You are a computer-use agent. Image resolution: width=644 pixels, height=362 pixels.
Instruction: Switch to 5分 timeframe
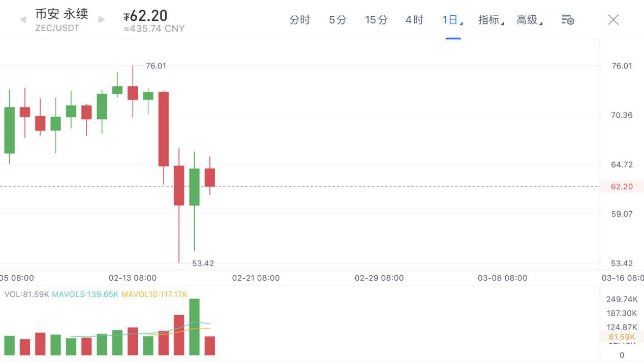tap(338, 20)
